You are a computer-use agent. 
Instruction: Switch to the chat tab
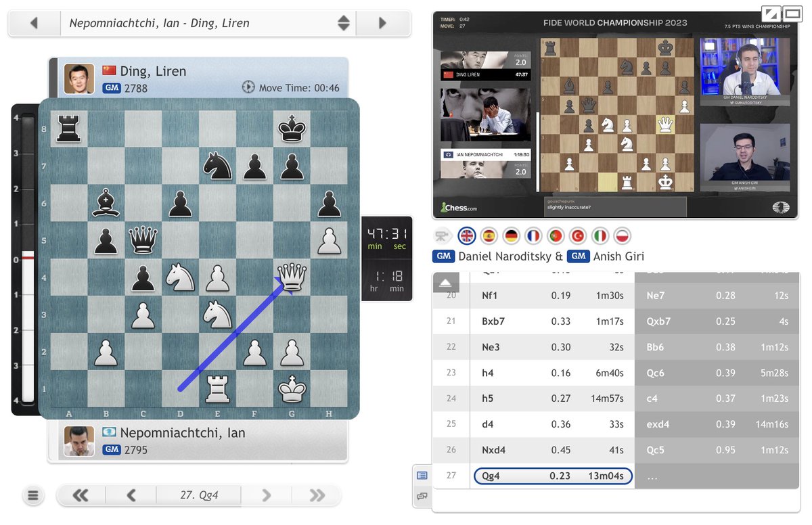(422, 496)
